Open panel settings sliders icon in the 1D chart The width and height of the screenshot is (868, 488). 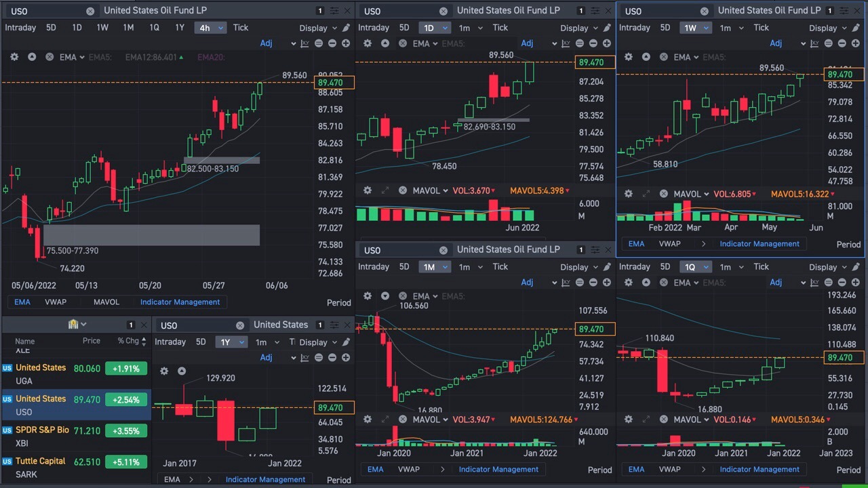coord(595,11)
